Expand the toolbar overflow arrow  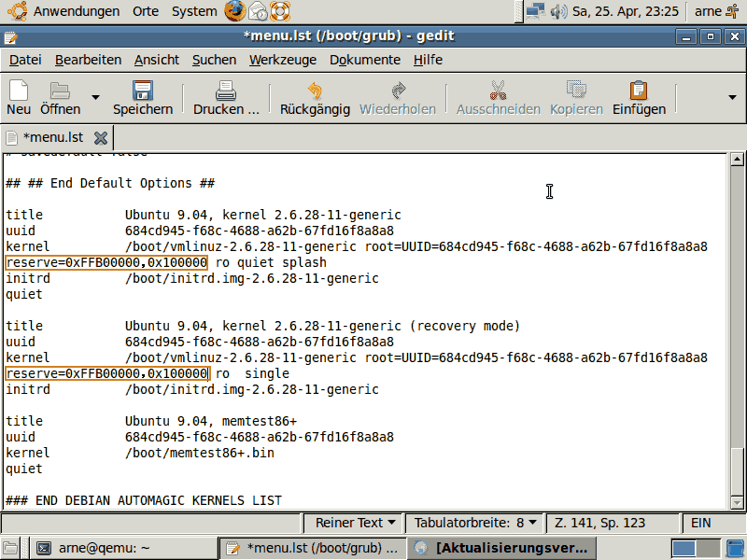(x=732, y=98)
